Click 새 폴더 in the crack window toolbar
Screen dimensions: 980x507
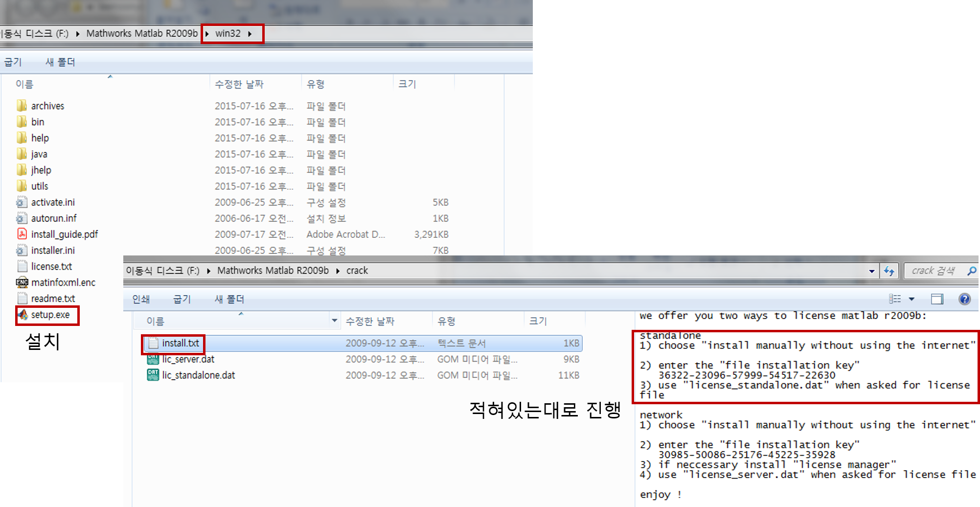click(x=229, y=299)
